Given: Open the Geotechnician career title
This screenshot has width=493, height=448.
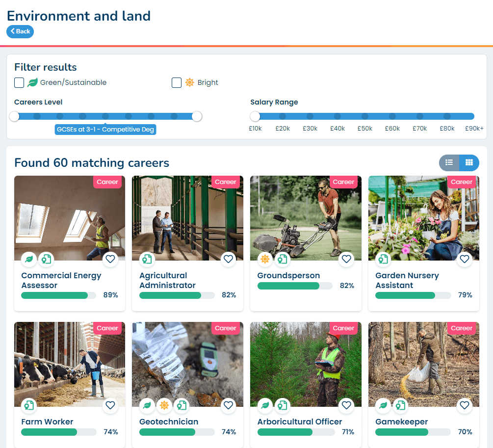Looking at the screenshot, I should click(169, 422).
